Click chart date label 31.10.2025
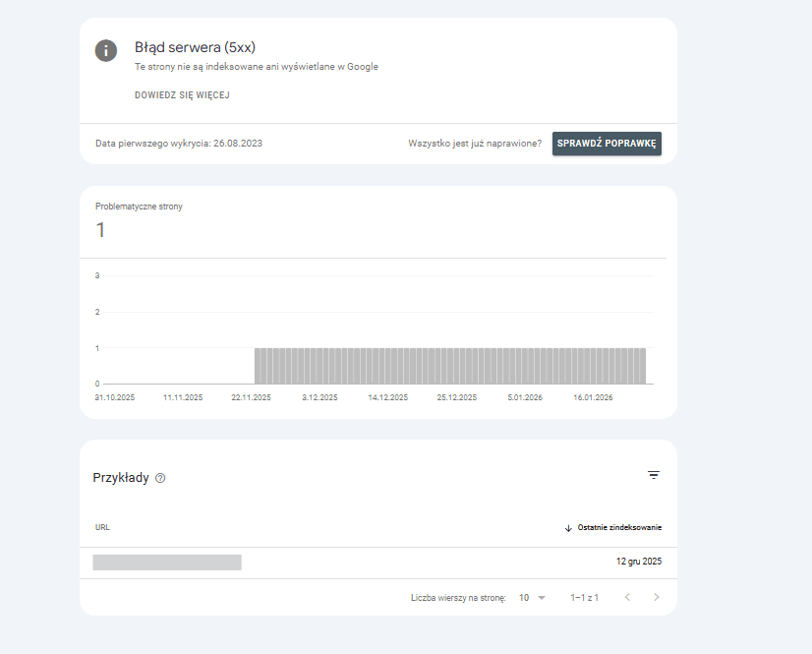 click(x=114, y=397)
